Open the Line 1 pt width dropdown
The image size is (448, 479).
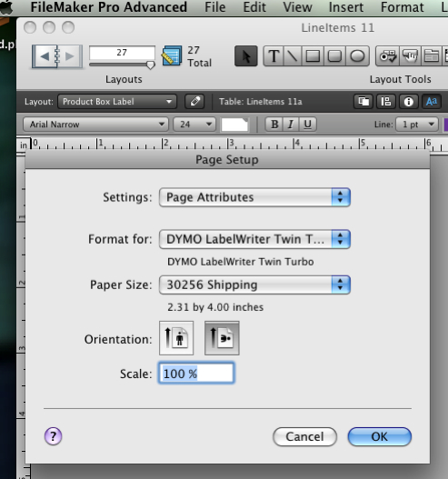[x=417, y=125]
